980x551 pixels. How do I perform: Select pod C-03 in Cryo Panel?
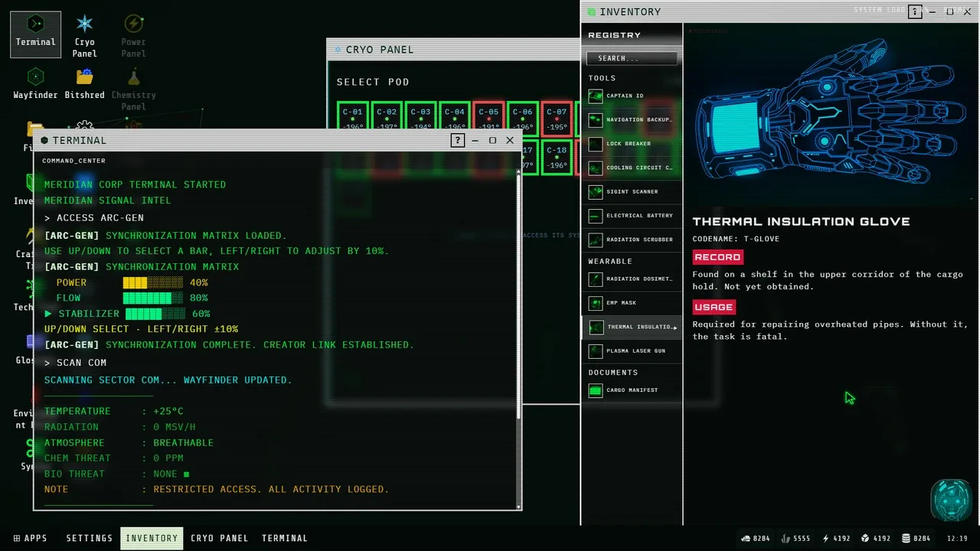420,117
